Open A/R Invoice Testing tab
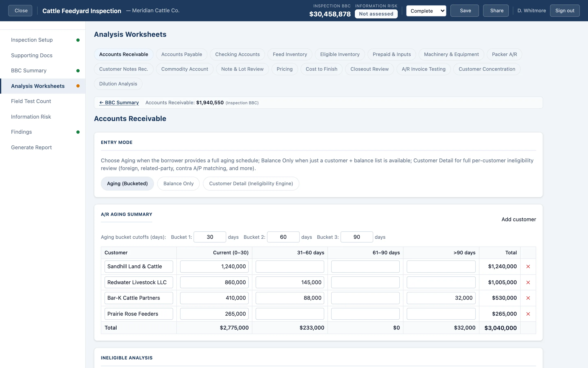588x368 pixels. [423, 69]
